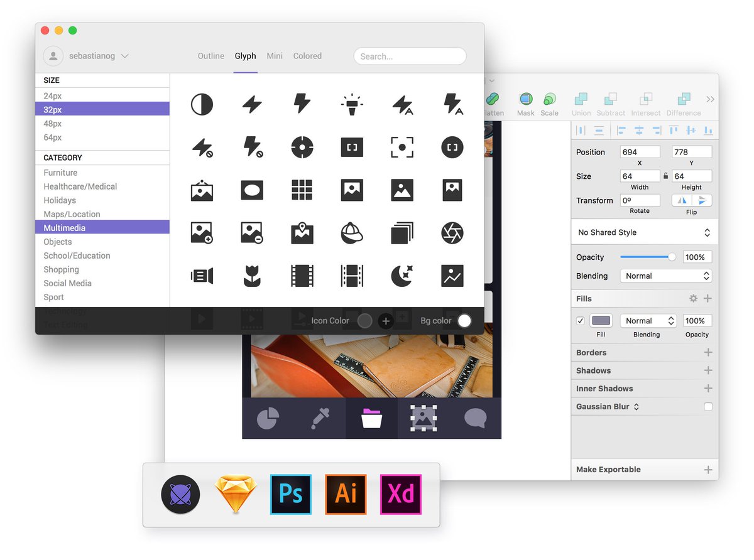
Task: Switch to the Glyph tab
Action: 246,56
